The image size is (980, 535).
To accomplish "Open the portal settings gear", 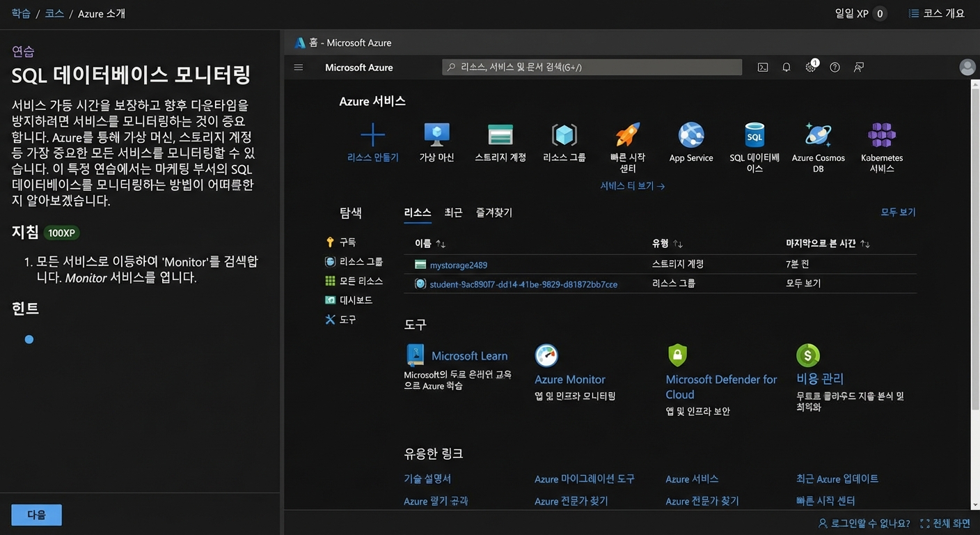I will pyautogui.click(x=811, y=67).
